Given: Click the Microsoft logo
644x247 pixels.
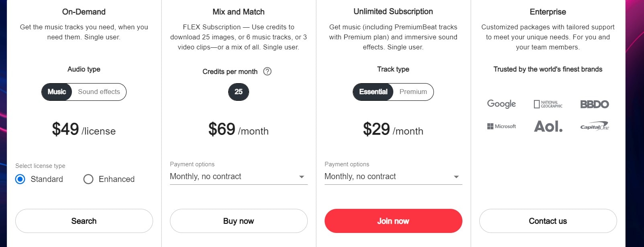Looking at the screenshot, I should [501, 127].
